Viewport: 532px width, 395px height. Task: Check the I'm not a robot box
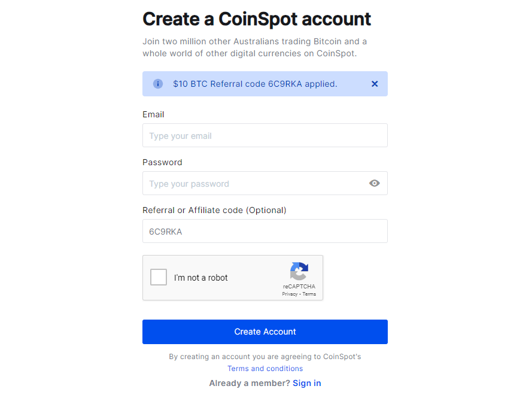[x=159, y=277]
